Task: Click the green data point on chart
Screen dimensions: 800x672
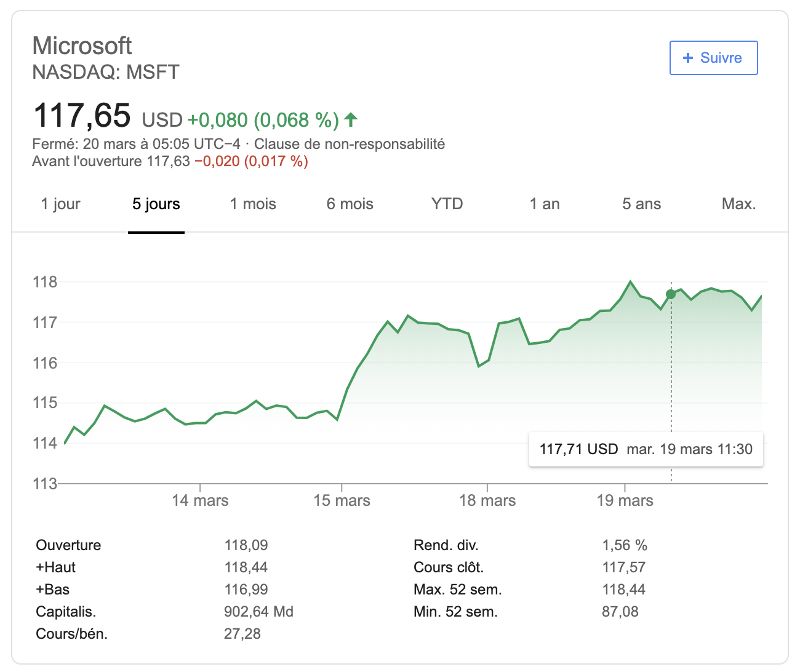Action: click(x=671, y=294)
